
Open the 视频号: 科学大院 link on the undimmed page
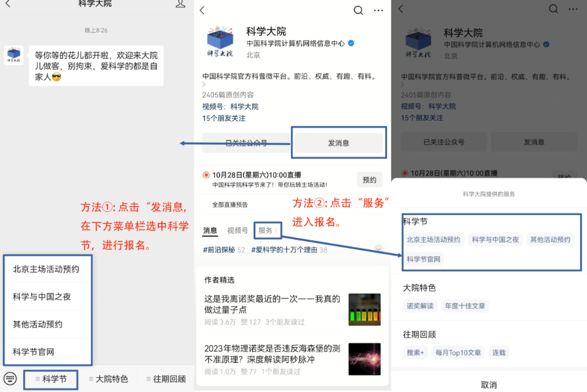point(230,107)
